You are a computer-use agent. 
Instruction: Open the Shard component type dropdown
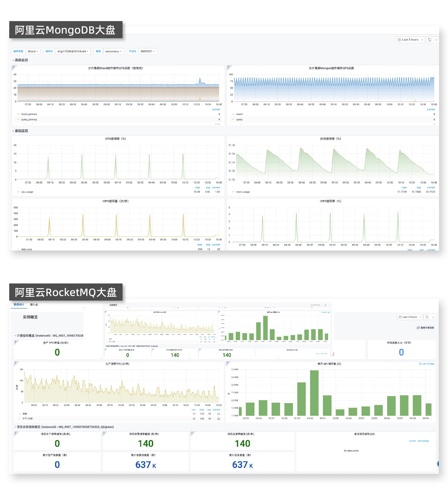(33, 51)
